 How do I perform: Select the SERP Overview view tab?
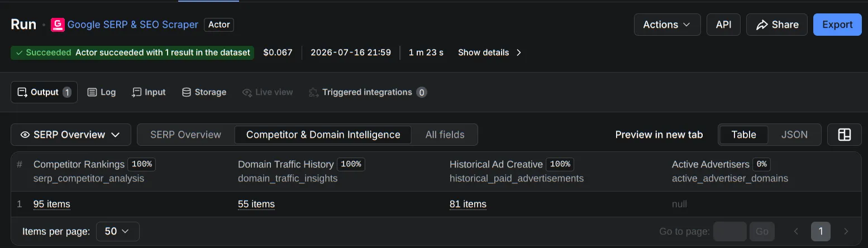point(185,135)
